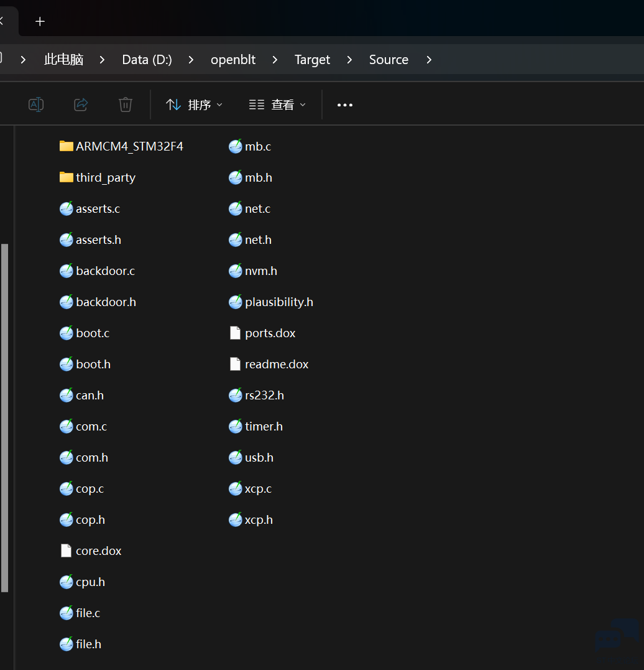Select com.h file icon
This screenshot has height=670, width=644.
[x=66, y=458]
